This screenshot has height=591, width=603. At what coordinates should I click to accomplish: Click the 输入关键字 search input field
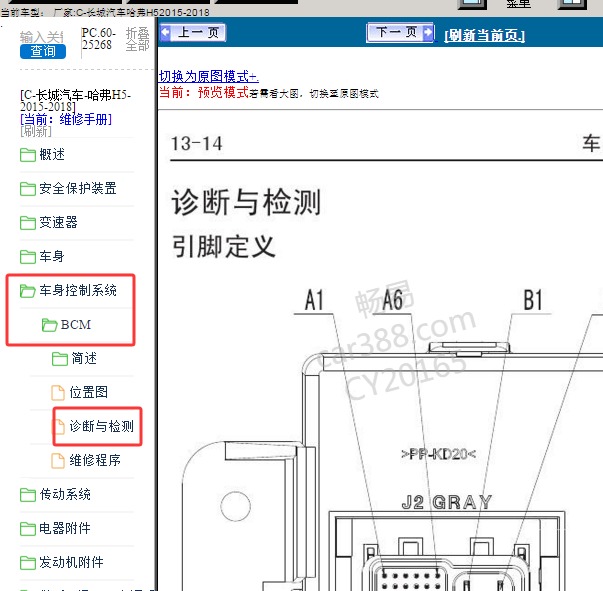click(x=42, y=37)
